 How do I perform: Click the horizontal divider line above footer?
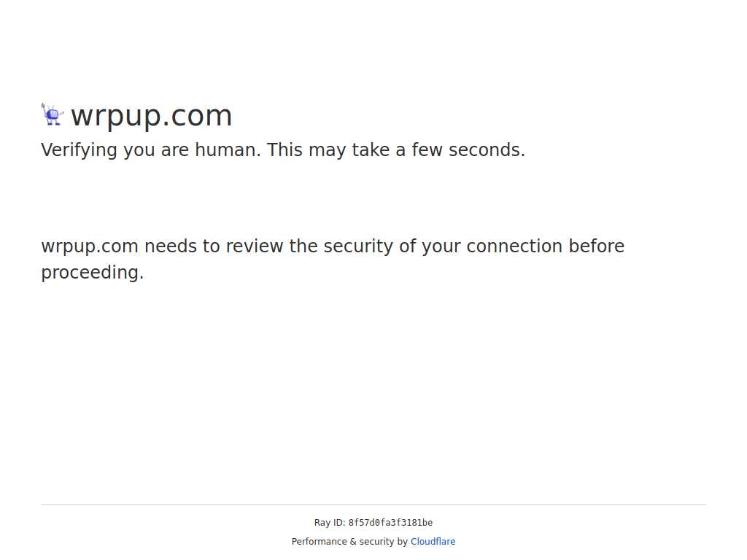373,504
